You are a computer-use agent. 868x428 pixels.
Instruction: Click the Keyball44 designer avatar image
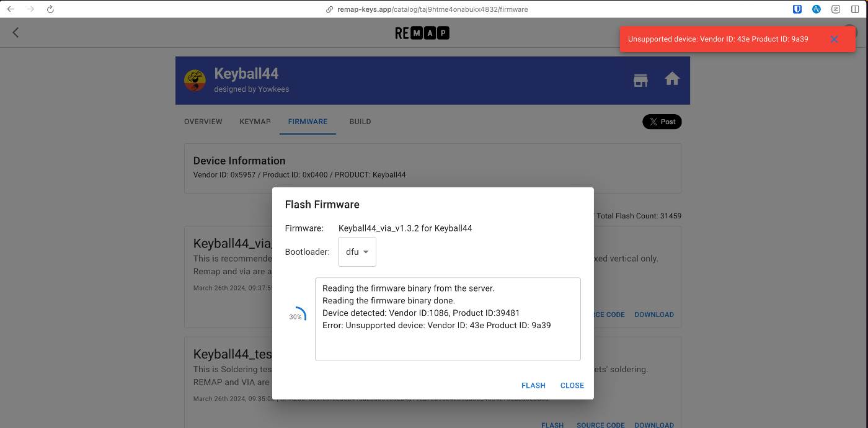pos(195,80)
